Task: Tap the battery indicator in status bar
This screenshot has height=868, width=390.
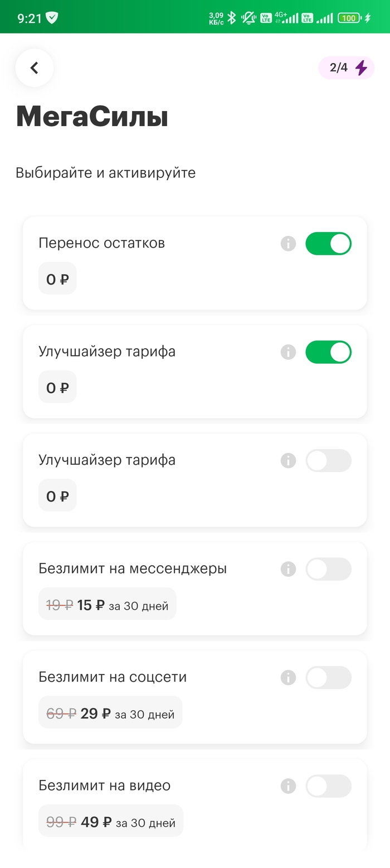Action: (349, 18)
